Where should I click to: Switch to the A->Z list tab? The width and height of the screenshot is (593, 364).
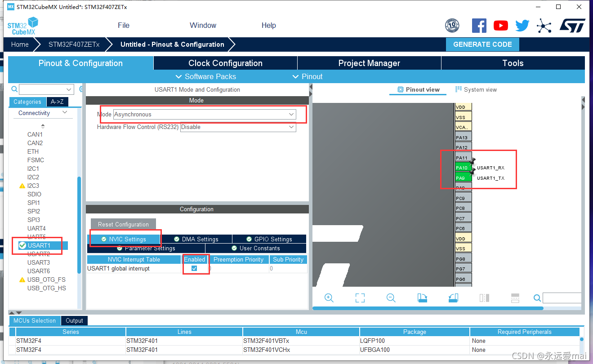click(57, 102)
